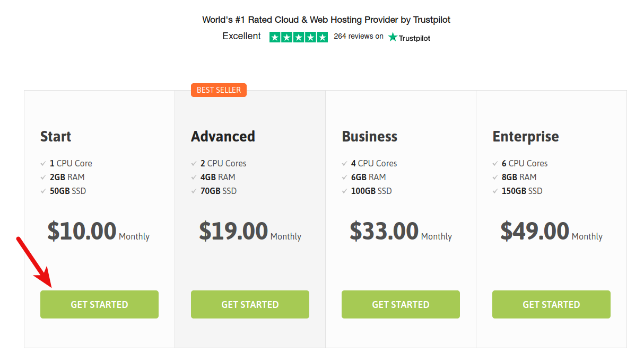644x354 pixels.
Task: Click the green five-star rating image
Action: coord(299,37)
